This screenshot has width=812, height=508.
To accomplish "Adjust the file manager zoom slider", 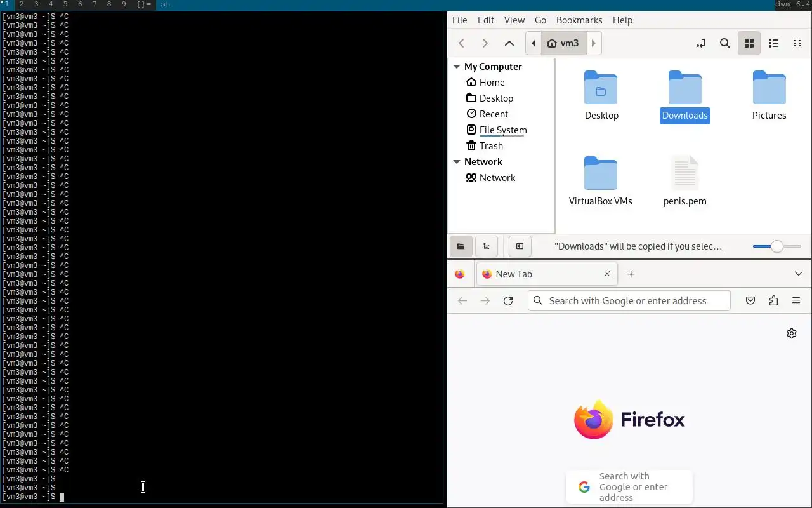I will (777, 246).
